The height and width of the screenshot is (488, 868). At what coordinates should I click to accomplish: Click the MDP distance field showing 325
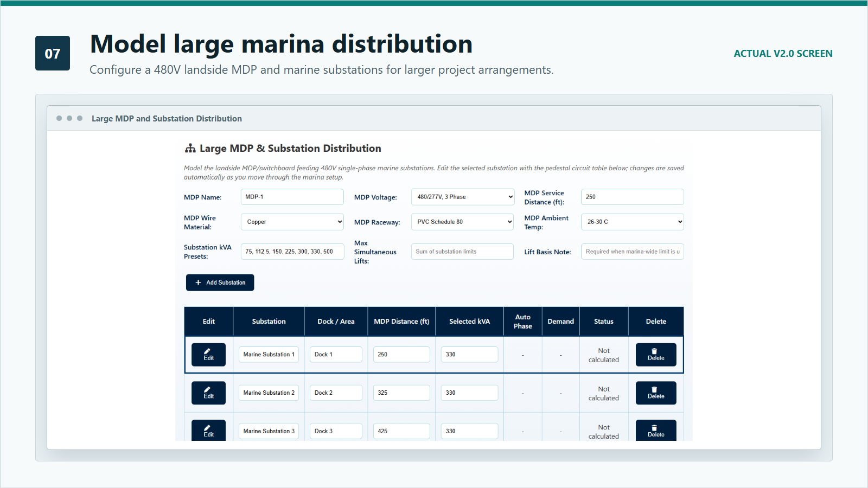[x=401, y=393]
